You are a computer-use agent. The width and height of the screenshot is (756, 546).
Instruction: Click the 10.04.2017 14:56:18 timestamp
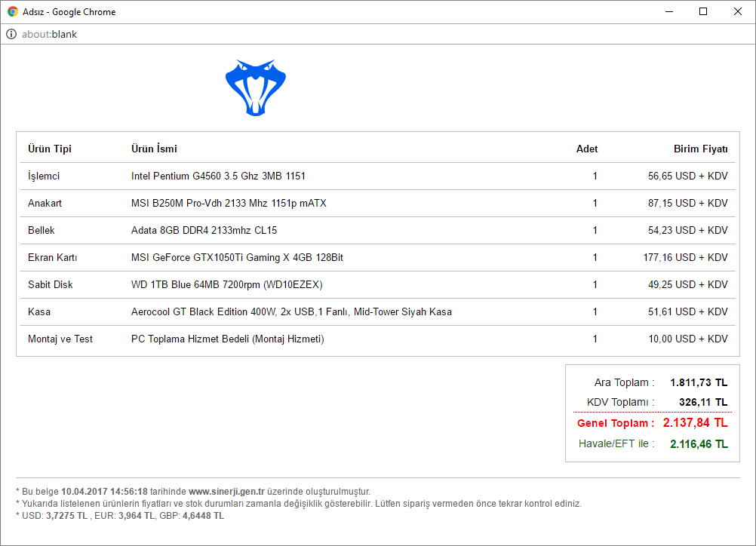pos(104,492)
